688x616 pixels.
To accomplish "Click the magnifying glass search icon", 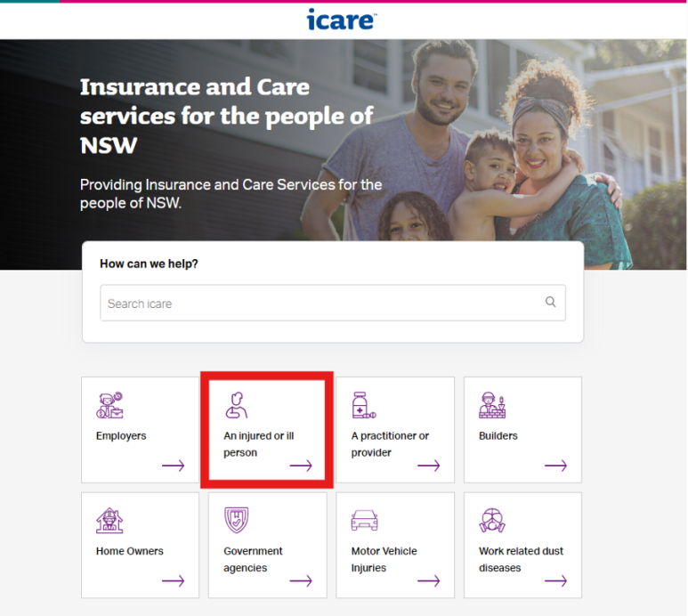I will coord(551,302).
